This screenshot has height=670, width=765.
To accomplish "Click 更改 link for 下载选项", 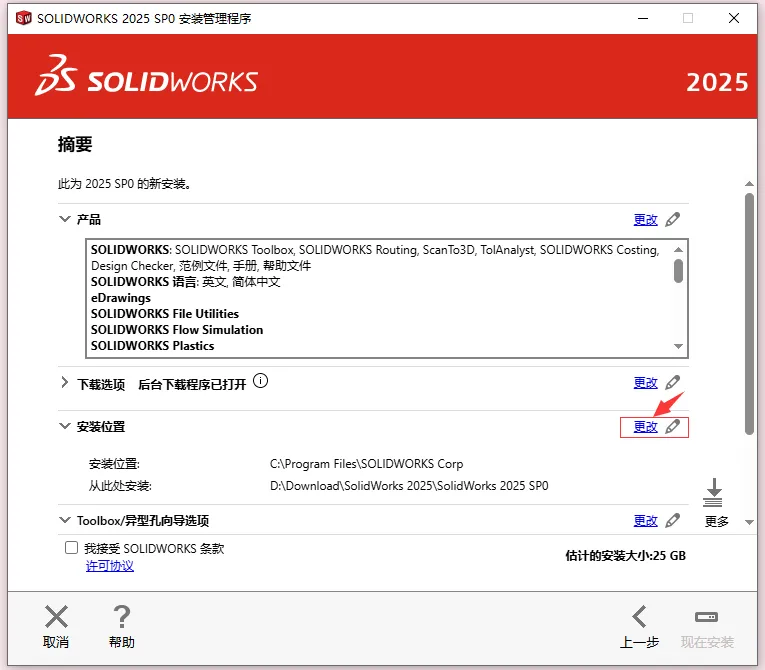I will [x=645, y=383].
